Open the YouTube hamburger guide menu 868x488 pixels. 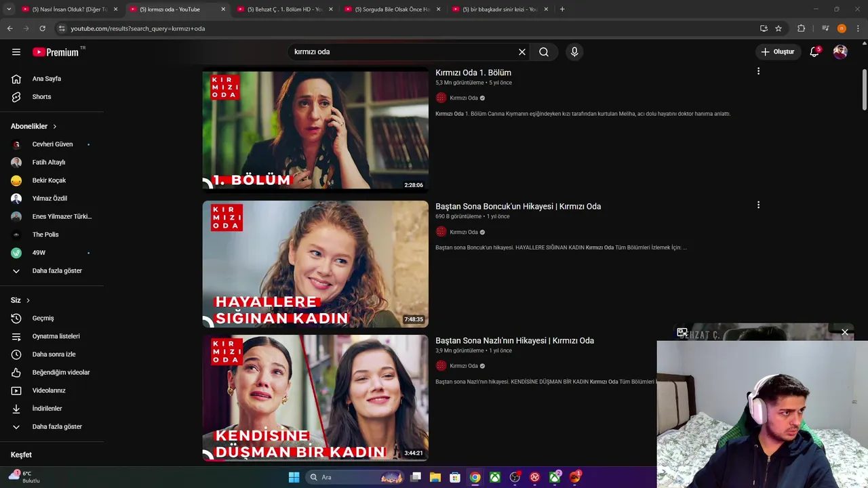[x=16, y=52]
